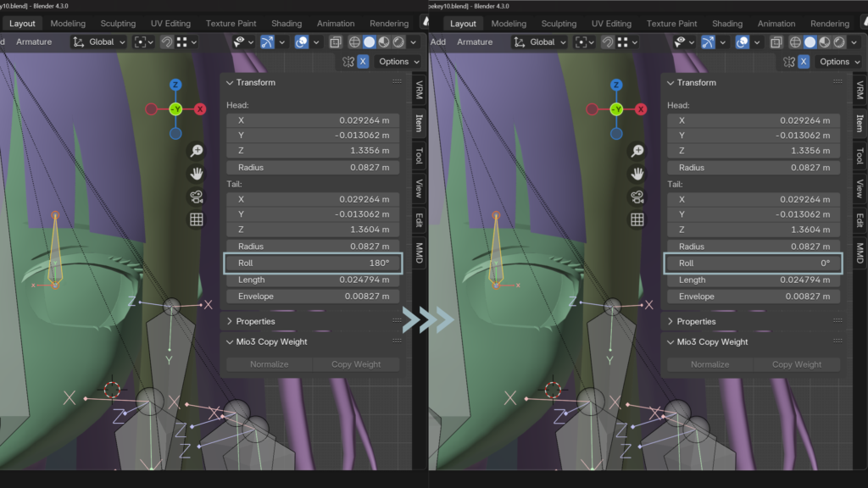Select rendered shading icon in right window header
Screen dimensions: 868x488
pyautogui.click(x=840, y=42)
